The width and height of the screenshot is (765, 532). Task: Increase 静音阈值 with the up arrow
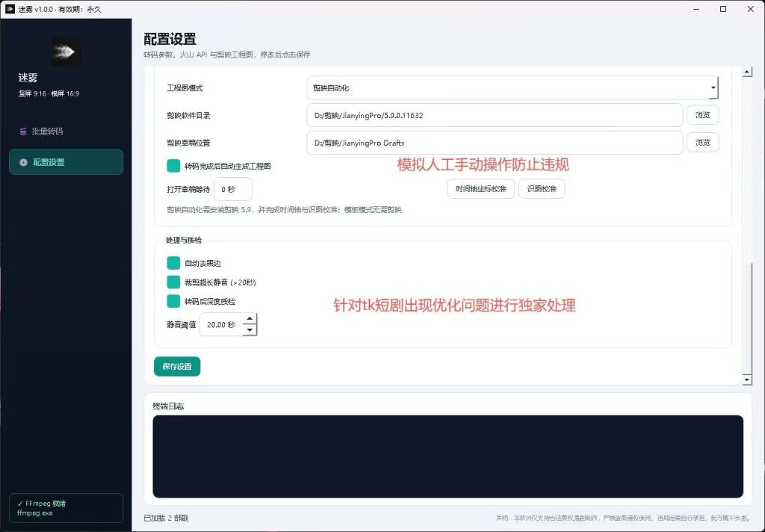coord(250,319)
